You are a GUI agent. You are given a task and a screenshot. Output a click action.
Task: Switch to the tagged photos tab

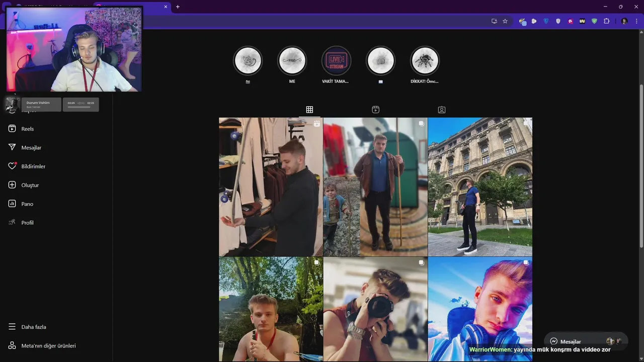tap(442, 110)
